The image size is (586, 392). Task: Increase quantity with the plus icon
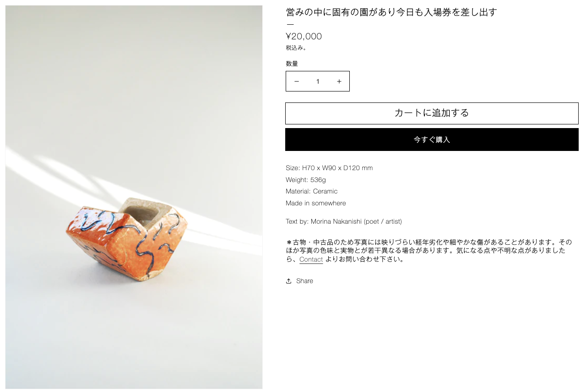[x=339, y=81]
